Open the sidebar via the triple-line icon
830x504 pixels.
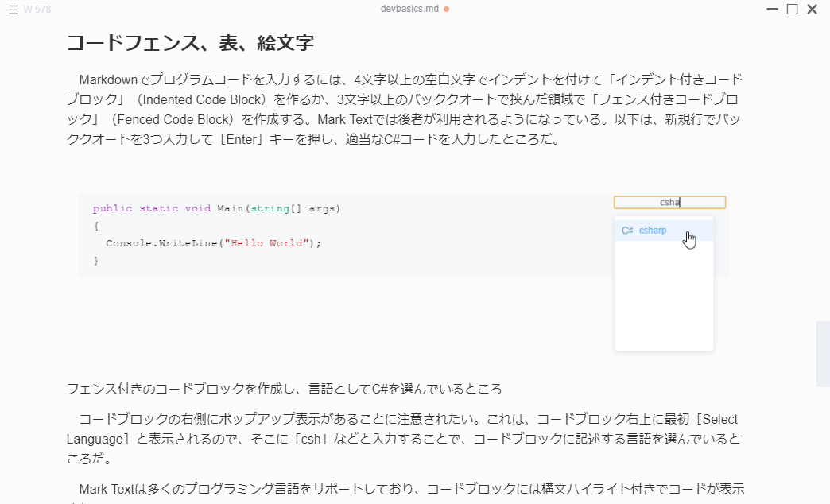(11, 9)
